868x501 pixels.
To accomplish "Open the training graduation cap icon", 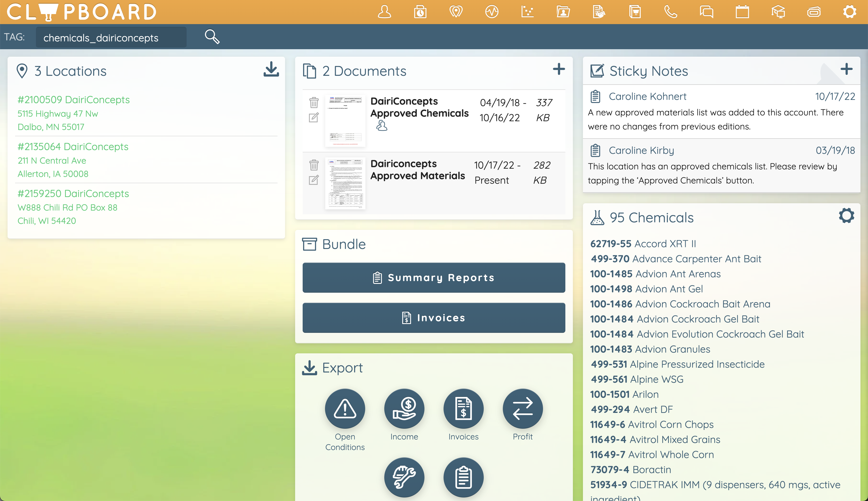I will 778,12.
